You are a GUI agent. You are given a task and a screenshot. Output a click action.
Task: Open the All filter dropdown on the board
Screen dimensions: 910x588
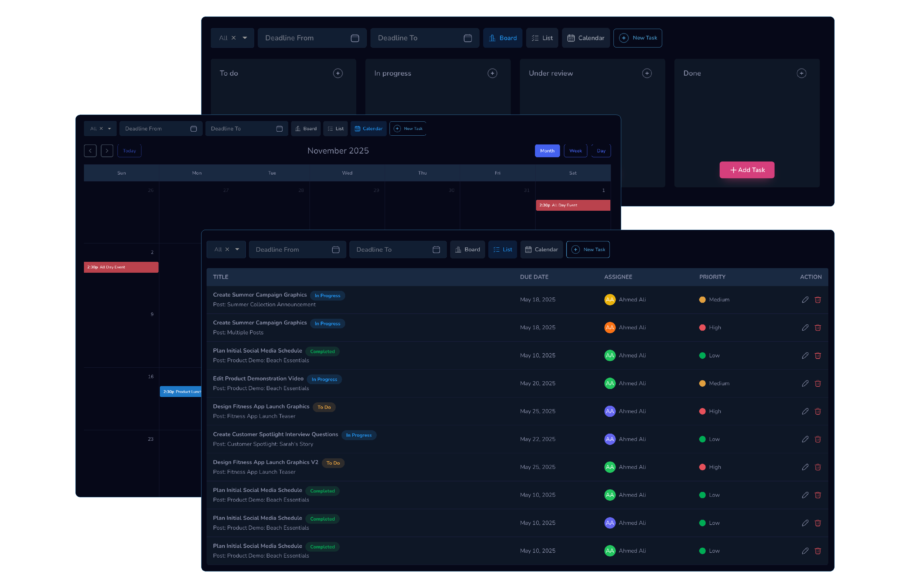click(232, 38)
